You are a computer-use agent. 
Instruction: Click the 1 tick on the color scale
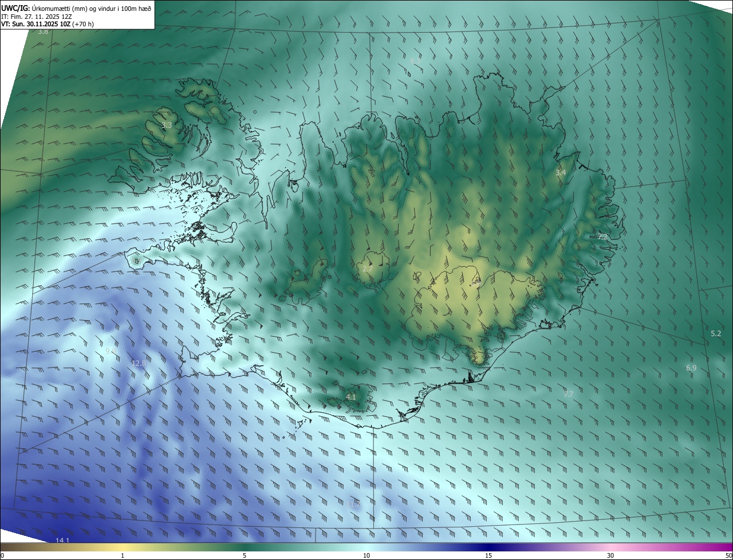tap(123, 555)
